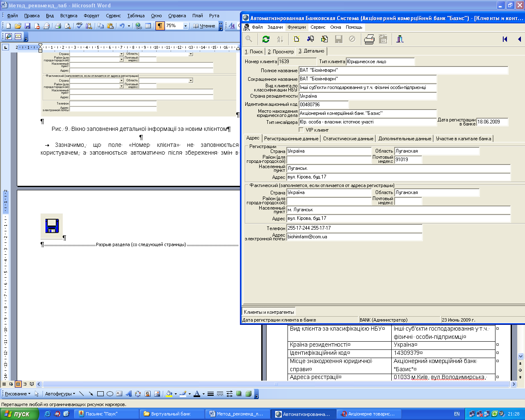Go to previous record arrow in bank system
This screenshot has height=420, width=525.
519,39
